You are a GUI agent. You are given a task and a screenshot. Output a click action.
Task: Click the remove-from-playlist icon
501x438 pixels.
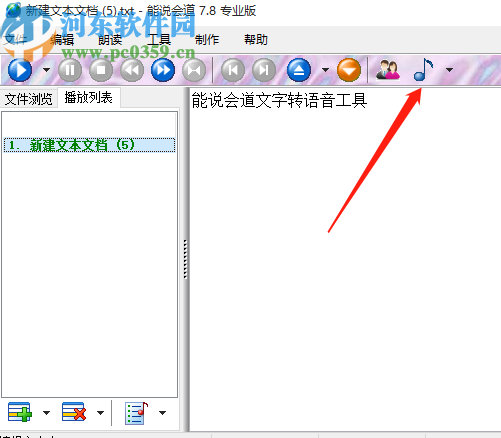pos(74,412)
